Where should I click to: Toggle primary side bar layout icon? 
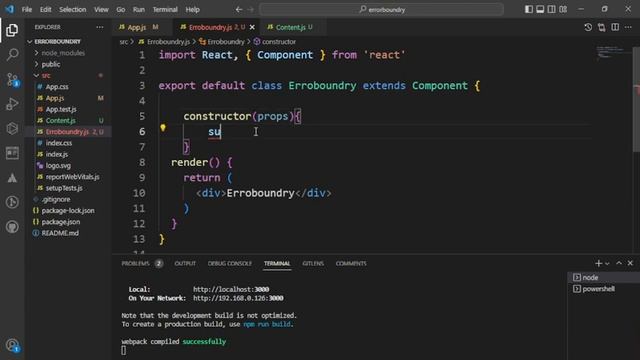point(529,9)
